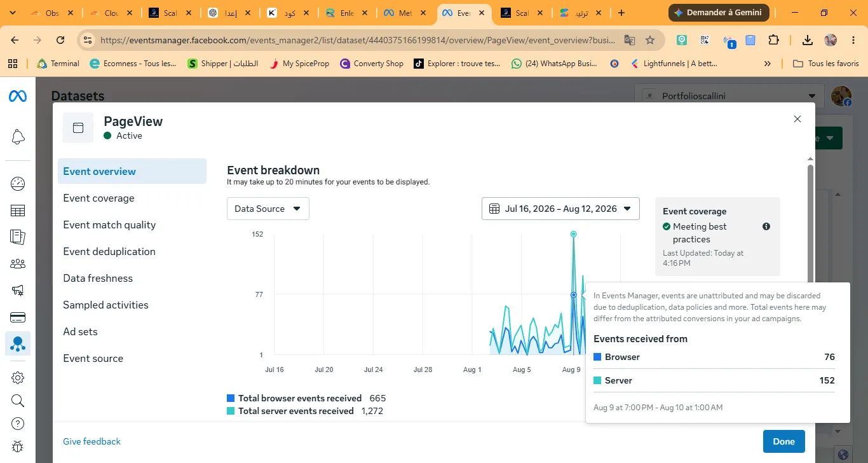Open the My SpiceProp bookmark
The height and width of the screenshot is (463, 868).
click(x=299, y=64)
